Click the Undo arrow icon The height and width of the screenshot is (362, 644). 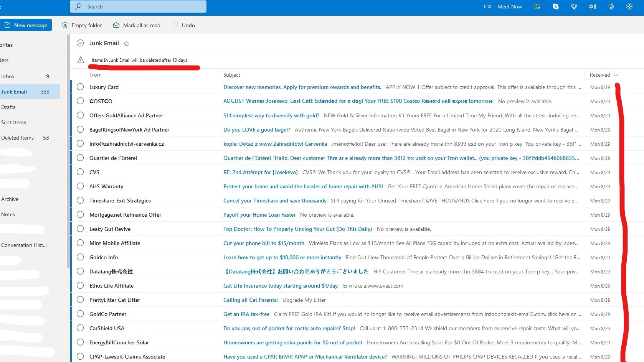pos(175,25)
